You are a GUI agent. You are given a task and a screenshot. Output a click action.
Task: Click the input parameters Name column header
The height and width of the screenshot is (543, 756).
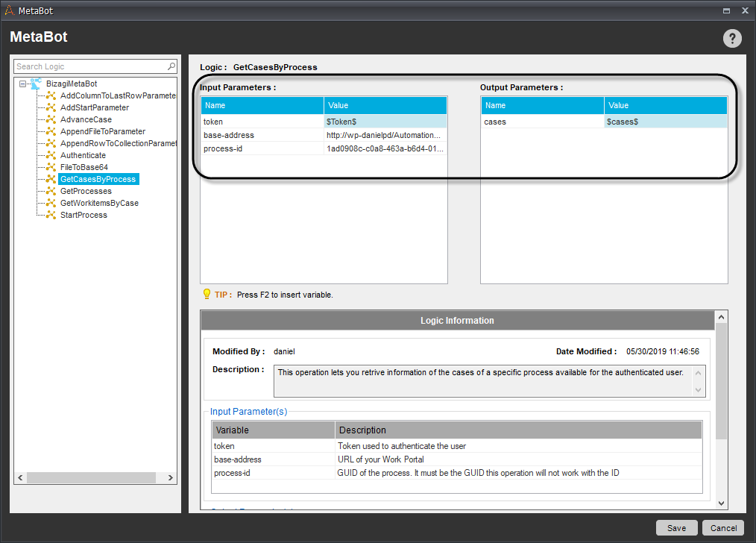(262, 105)
